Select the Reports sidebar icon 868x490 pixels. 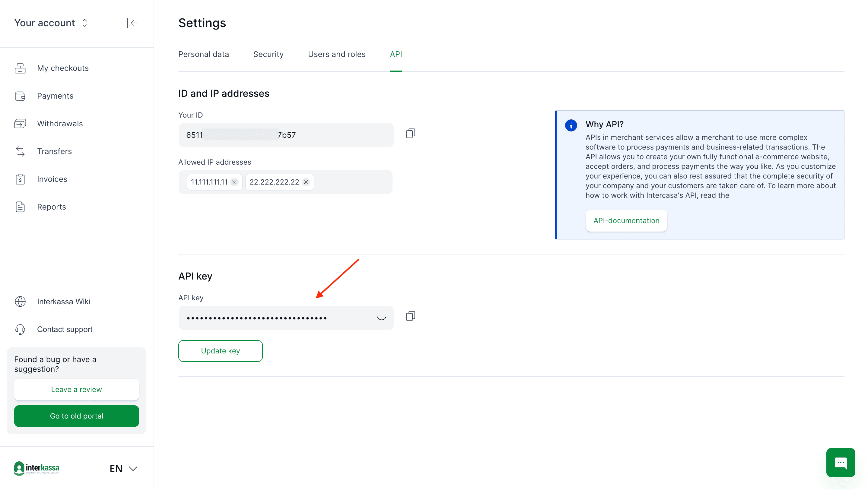20,207
